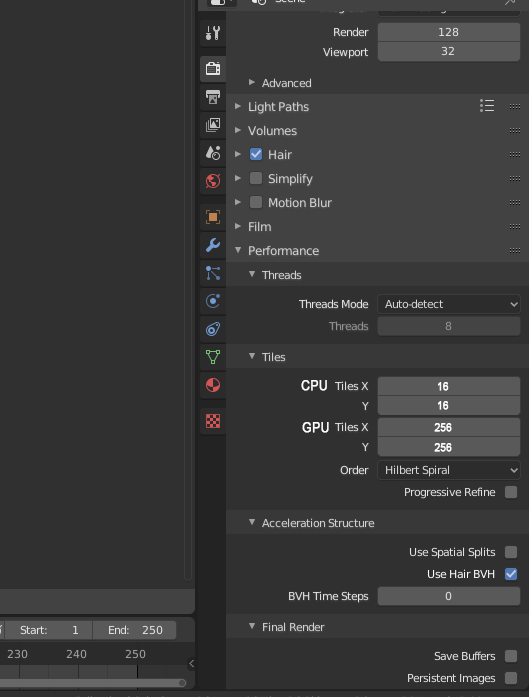Click the Viewport samples field
The height and width of the screenshot is (697, 529).
[449, 52]
